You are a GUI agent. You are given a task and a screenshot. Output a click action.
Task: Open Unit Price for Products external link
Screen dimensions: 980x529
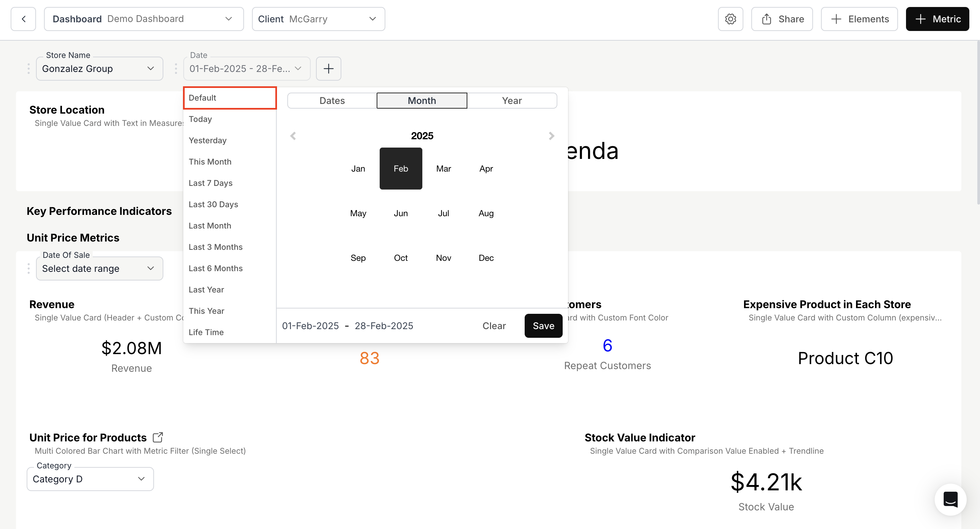(x=157, y=437)
